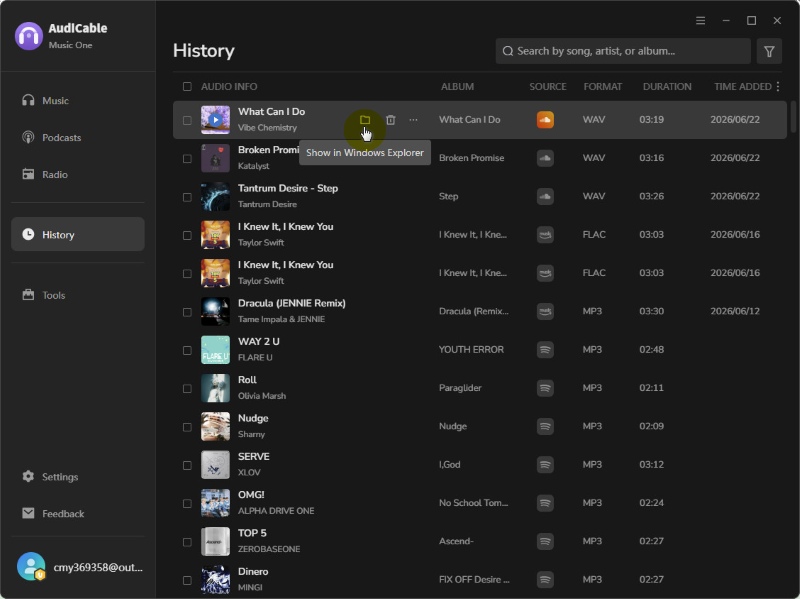Click the Spotify source icon in TOP 5 row
The image size is (800, 599).
[545, 541]
